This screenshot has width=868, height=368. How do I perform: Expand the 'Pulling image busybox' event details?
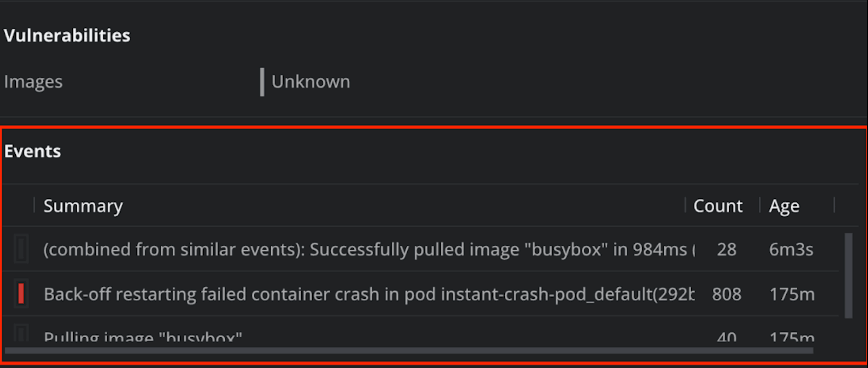tap(143, 337)
